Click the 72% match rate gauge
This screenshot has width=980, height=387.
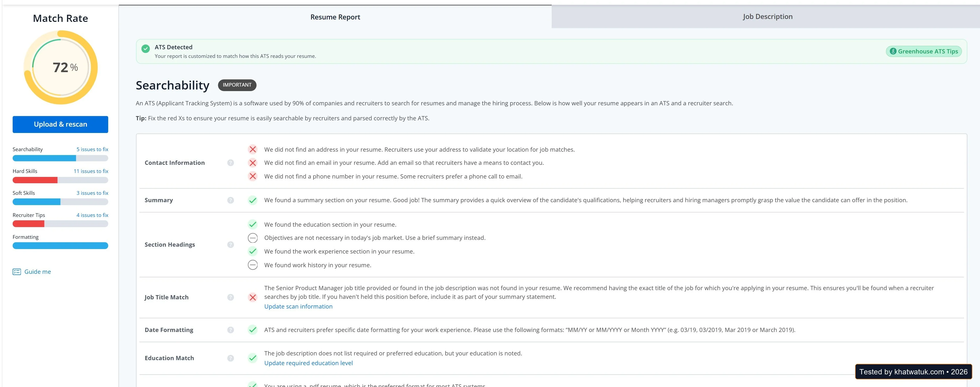pyautogui.click(x=61, y=67)
